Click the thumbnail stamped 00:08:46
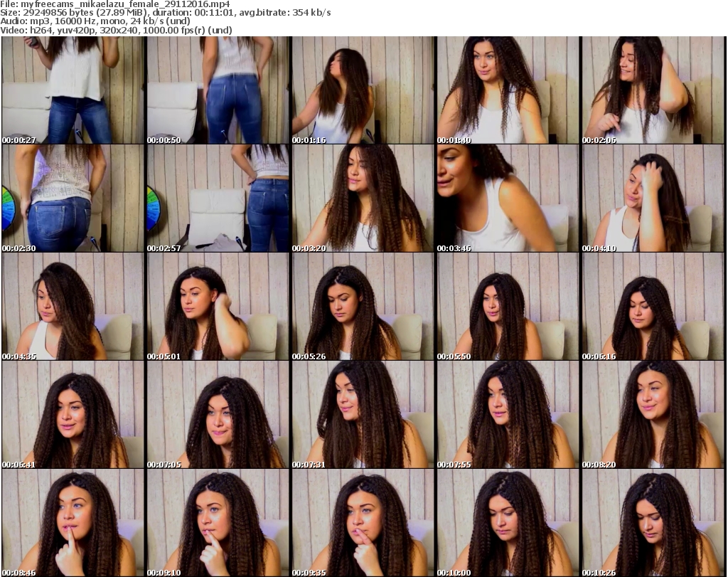Viewport: 728px width, 577px height. [73, 523]
